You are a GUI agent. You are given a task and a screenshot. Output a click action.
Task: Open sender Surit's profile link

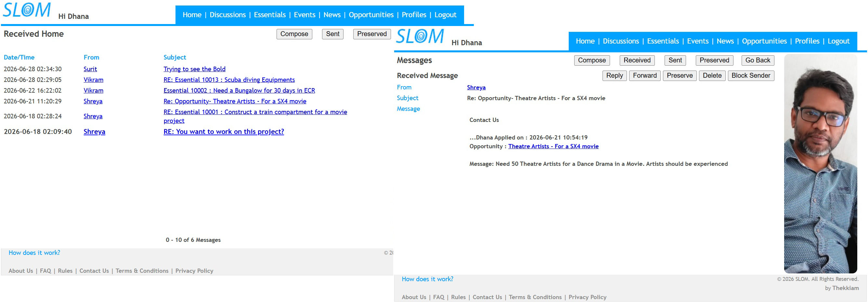90,69
